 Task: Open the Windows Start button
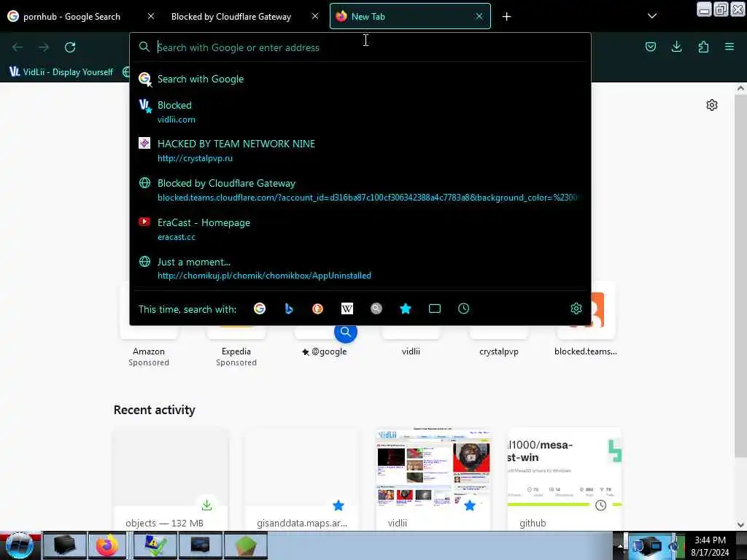tap(20, 545)
